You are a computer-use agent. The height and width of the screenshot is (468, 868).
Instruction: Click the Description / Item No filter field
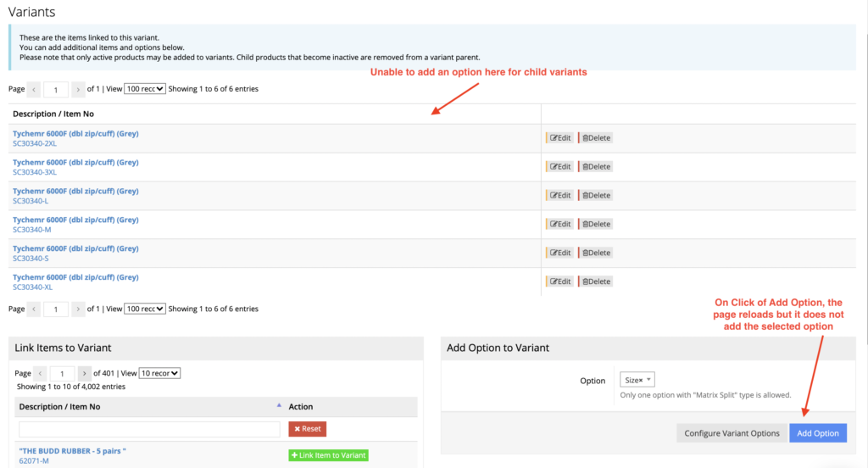click(x=149, y=429)
